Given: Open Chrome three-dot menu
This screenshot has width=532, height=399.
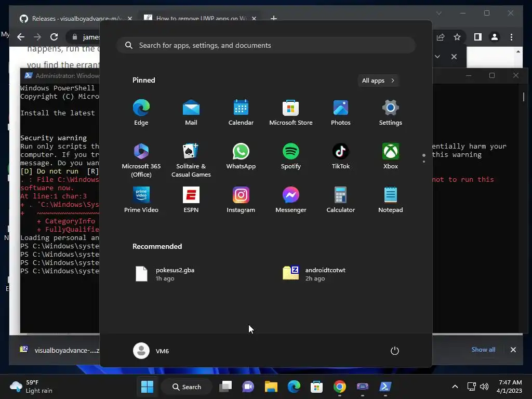Looking at the screenshot, I should [511, 37].
